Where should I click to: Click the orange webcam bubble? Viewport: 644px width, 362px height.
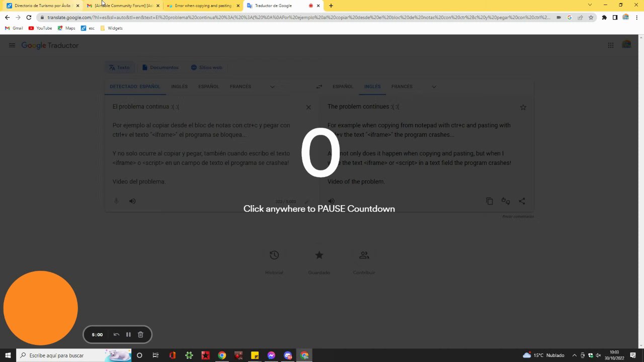coord(41,308)
